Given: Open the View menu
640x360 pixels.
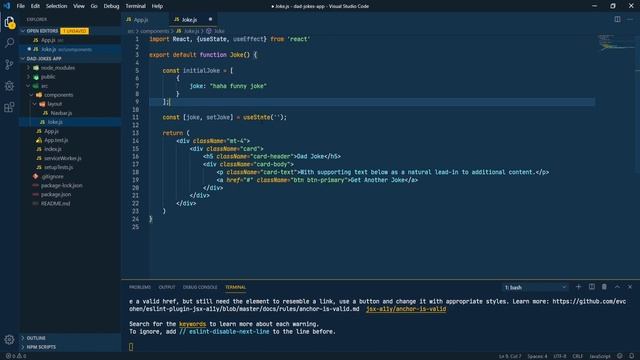Looking at the screenshot, I should [79, 6].
